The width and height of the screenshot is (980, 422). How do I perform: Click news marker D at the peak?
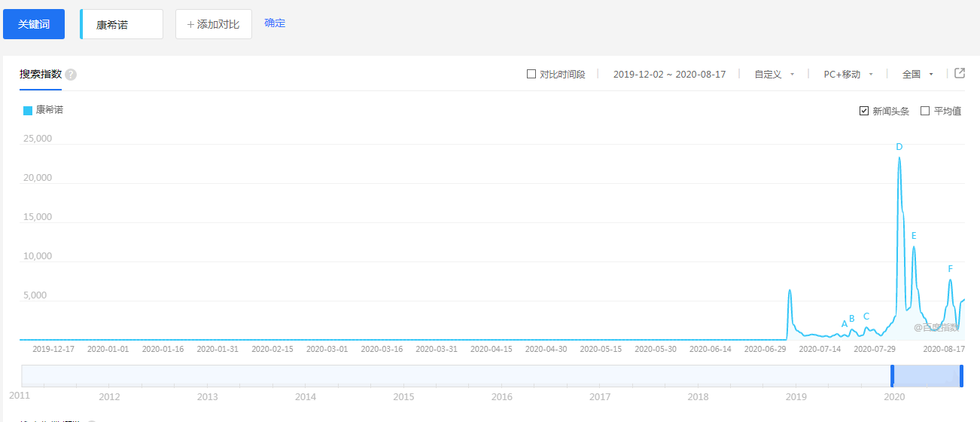[x=899, y=147]
